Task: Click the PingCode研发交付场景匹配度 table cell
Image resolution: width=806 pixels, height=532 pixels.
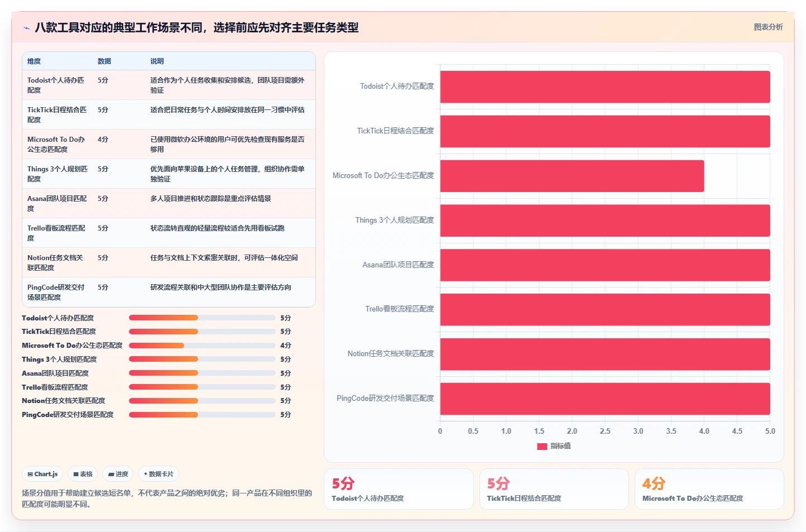Action: (x=57, y=292)
